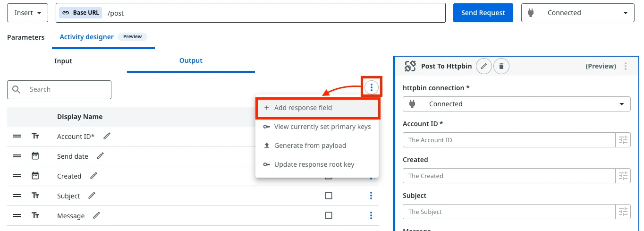Open the preview panel kebab menu

626,66
